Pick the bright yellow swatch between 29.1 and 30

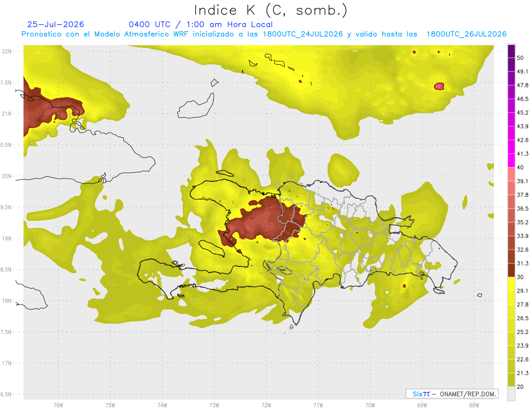(511, 284)
